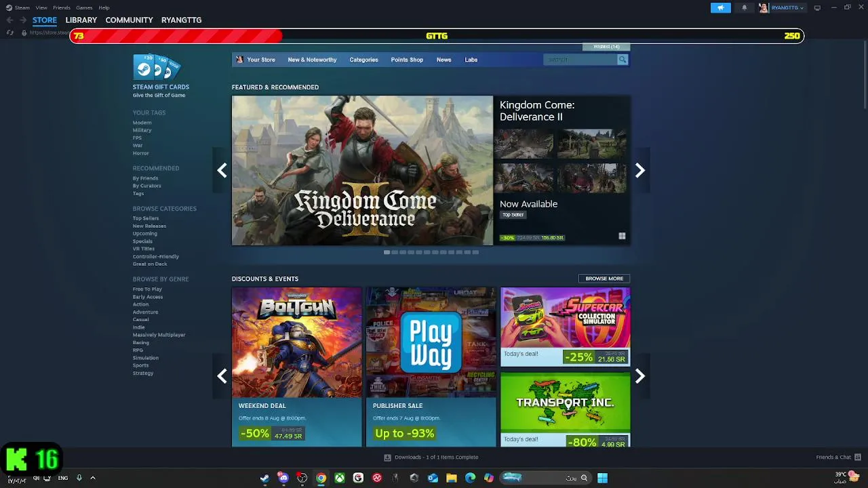Open recommendations By Friends

pos(145,178)
